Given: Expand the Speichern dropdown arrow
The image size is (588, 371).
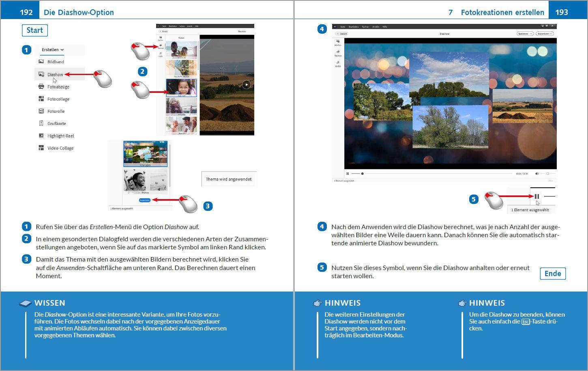Looking at the screenshot, I should (x=532, y=33).
